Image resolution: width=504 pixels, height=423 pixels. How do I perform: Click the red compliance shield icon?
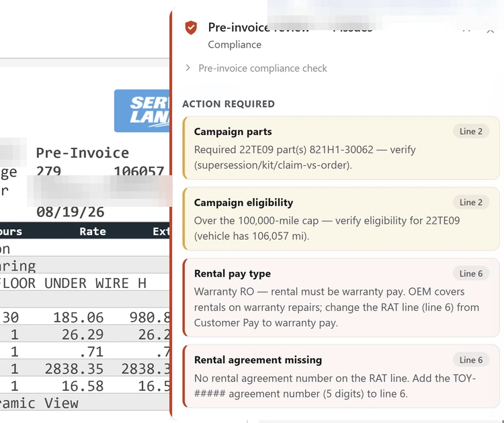[x=191, y=28]
